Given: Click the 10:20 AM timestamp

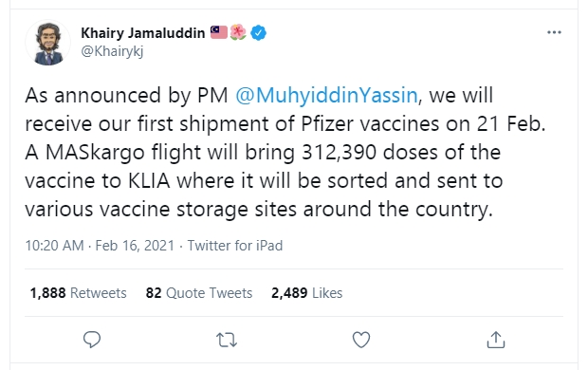Looking at the screenshot, I should click(54, 246).
